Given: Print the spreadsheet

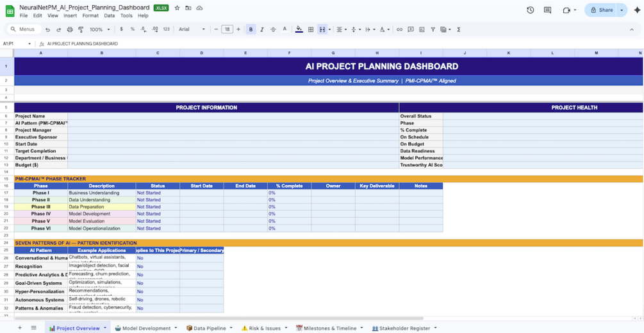Looking at the screenshot, I should [x=70, y=30].
